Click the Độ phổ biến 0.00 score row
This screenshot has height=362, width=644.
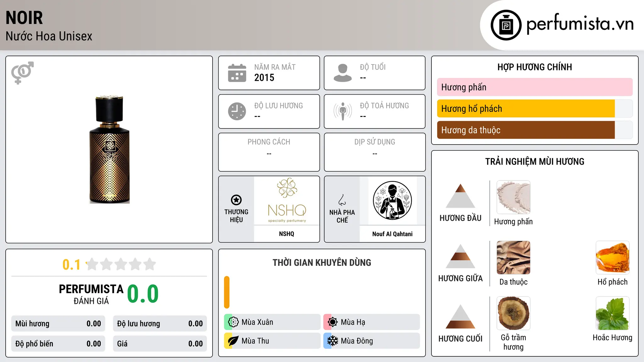(58, 344)
